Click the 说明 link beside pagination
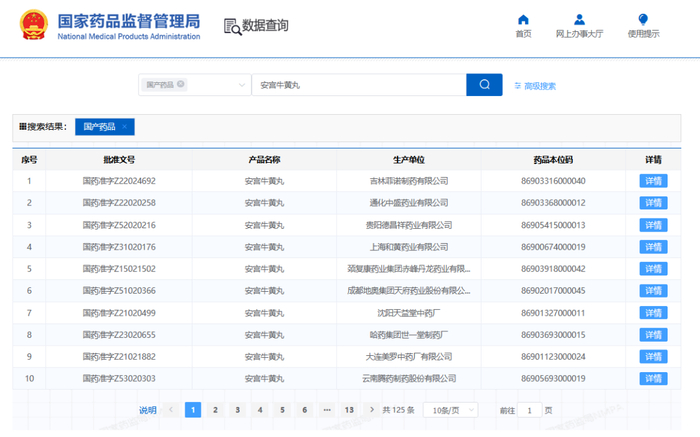Screen dimensions: 700x437 click(x=148, y=410)
